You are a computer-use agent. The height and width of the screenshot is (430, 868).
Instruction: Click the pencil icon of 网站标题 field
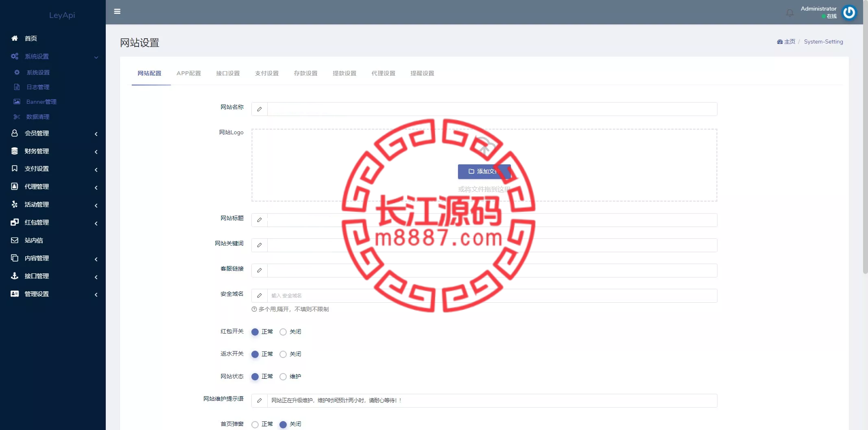(260, 220)
